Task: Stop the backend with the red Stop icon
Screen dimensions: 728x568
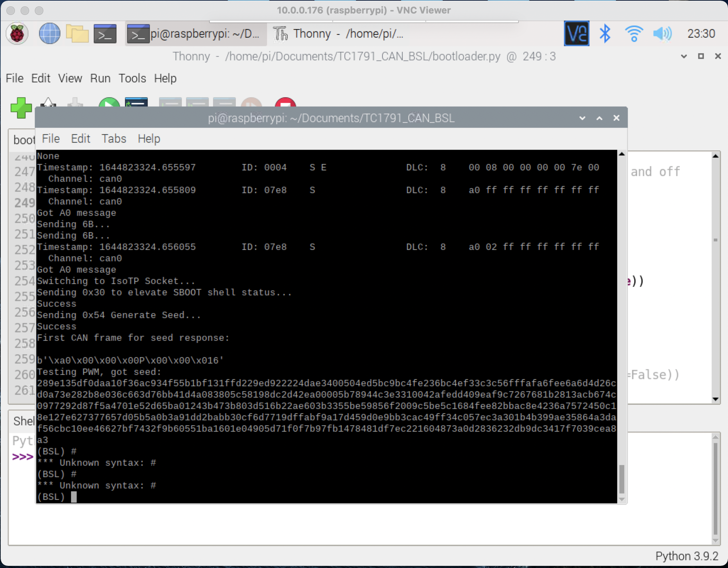Action: [285, 103]
